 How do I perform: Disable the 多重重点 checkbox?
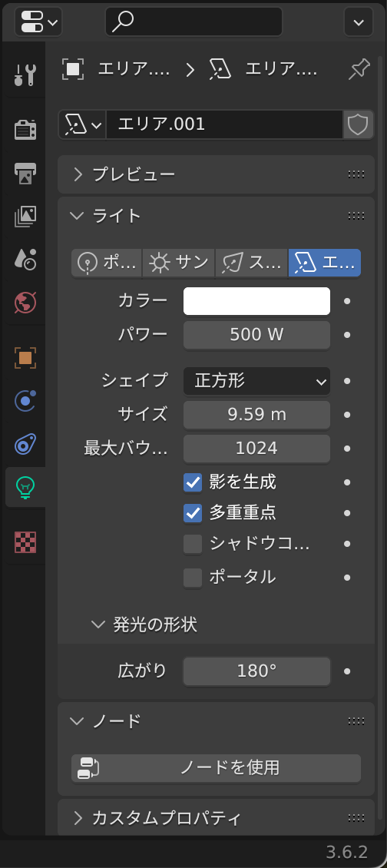193,513
